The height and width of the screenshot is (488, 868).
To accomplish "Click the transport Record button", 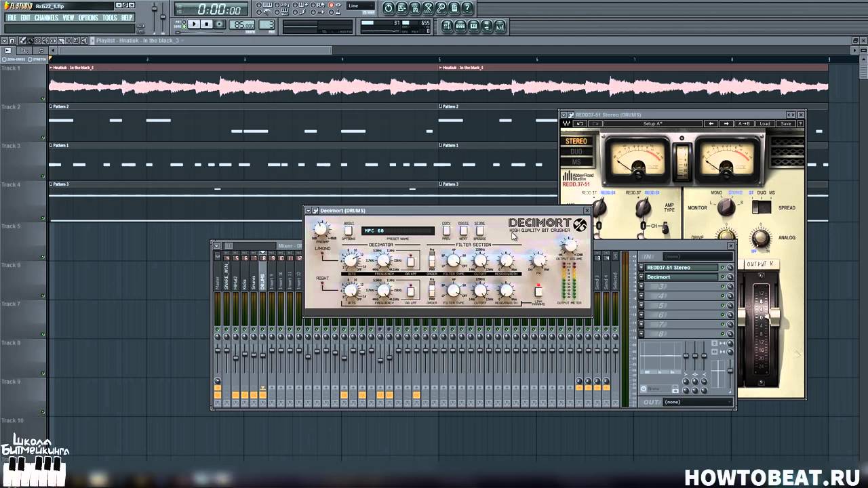I will (x=219, y=24).
